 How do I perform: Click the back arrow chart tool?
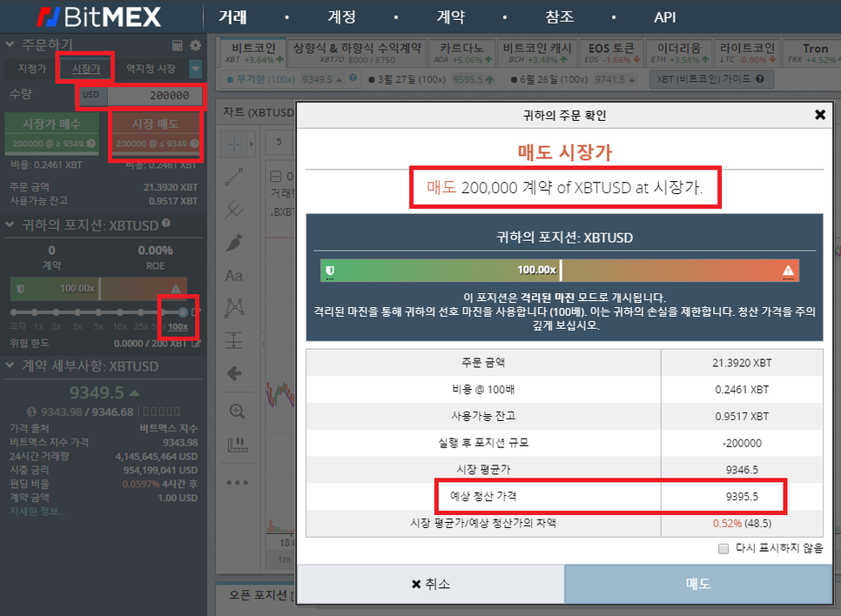pyautogui.click(x=234, y=373)
